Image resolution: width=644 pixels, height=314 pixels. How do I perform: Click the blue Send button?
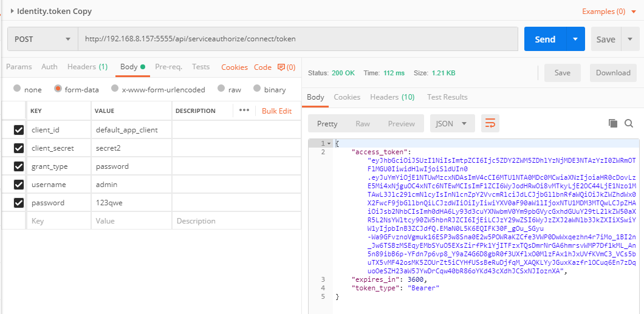[544, 39]
